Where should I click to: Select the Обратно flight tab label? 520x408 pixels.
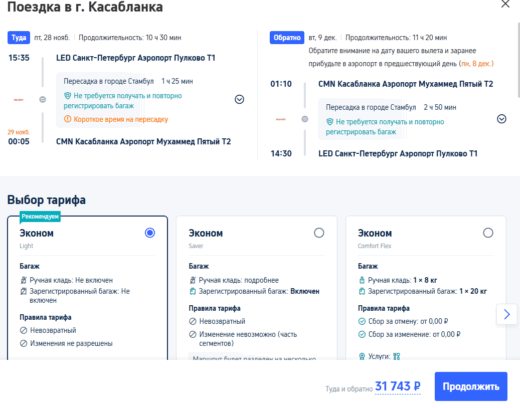tap(287, 38)
